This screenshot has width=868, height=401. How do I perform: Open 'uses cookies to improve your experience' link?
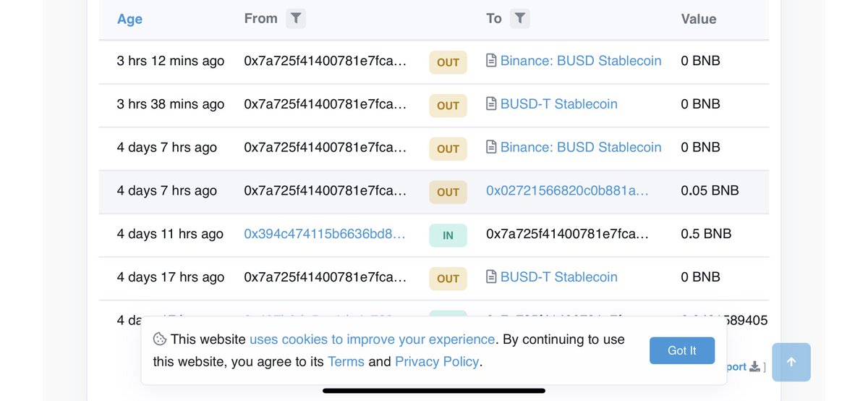pyautogui.click(x=372, y=339)
